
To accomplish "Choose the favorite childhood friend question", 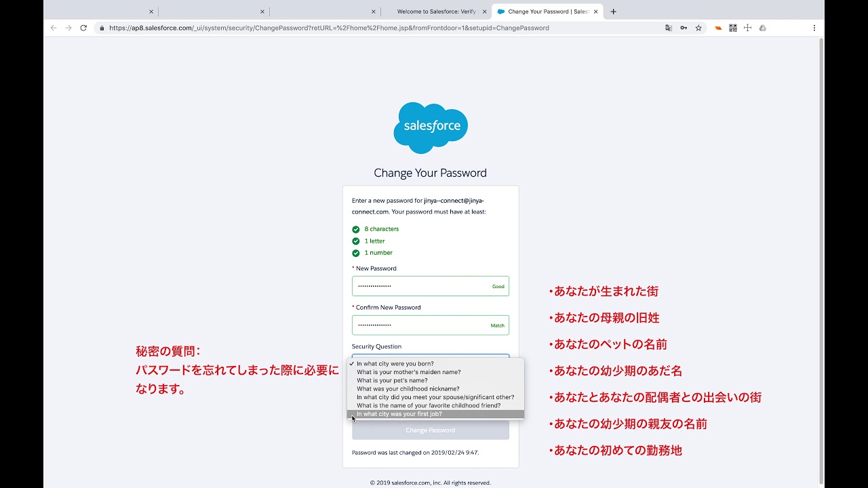I will [x=435, y=405].
